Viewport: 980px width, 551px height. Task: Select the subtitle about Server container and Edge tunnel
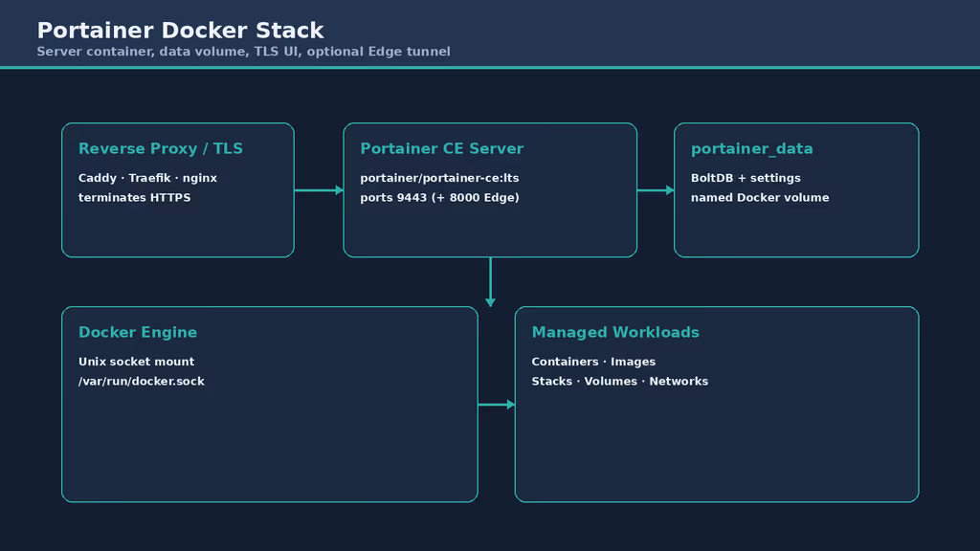pyautogui.click(x=243, y=52)
